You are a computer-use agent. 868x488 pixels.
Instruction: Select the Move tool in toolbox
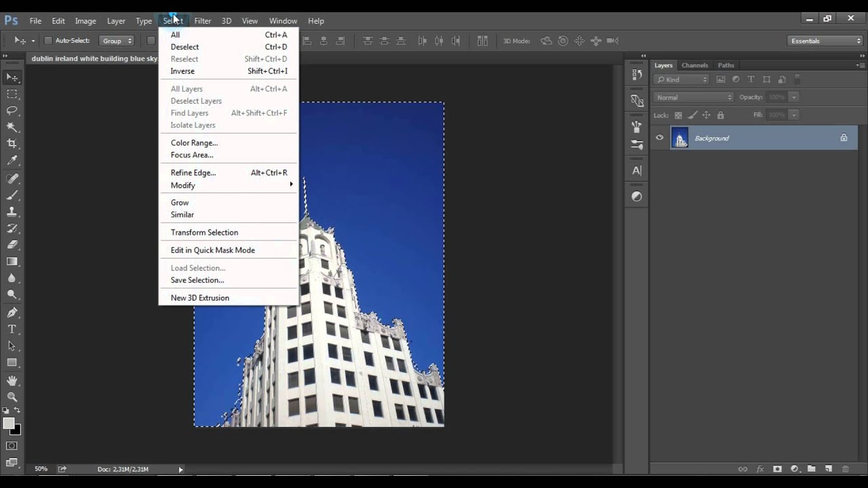point(12,77)
